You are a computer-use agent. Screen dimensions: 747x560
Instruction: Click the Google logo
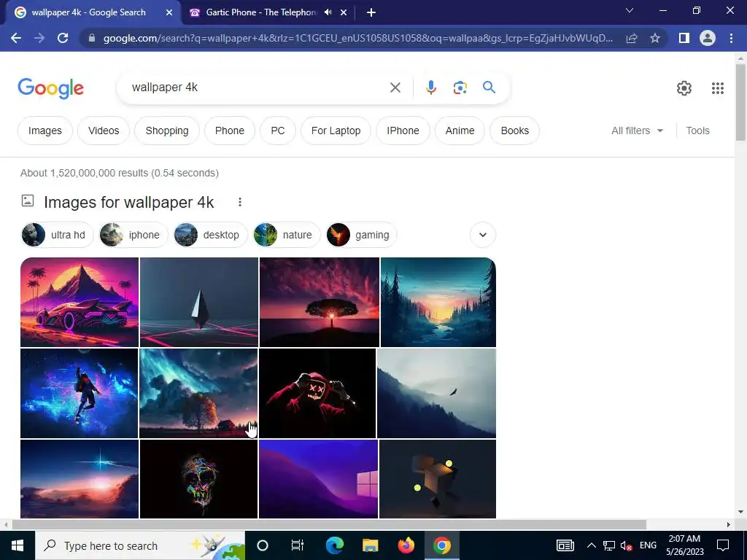tap(50, 88)
